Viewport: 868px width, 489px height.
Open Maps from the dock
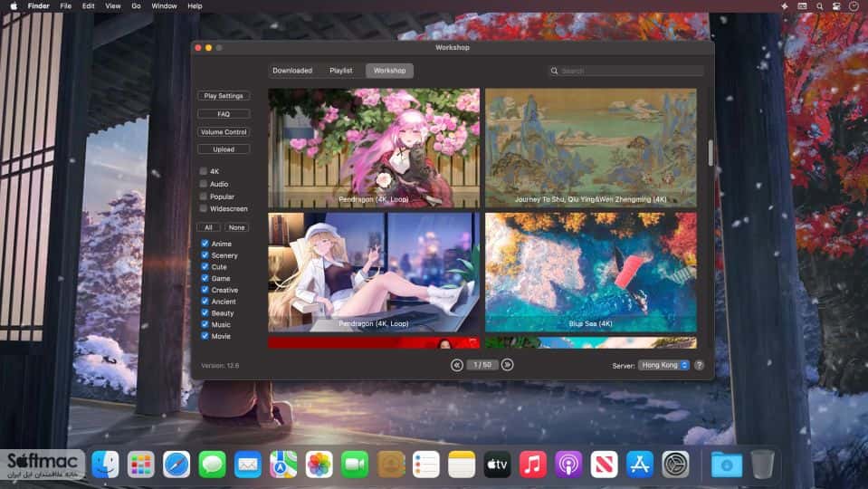[x=283, y=464]
